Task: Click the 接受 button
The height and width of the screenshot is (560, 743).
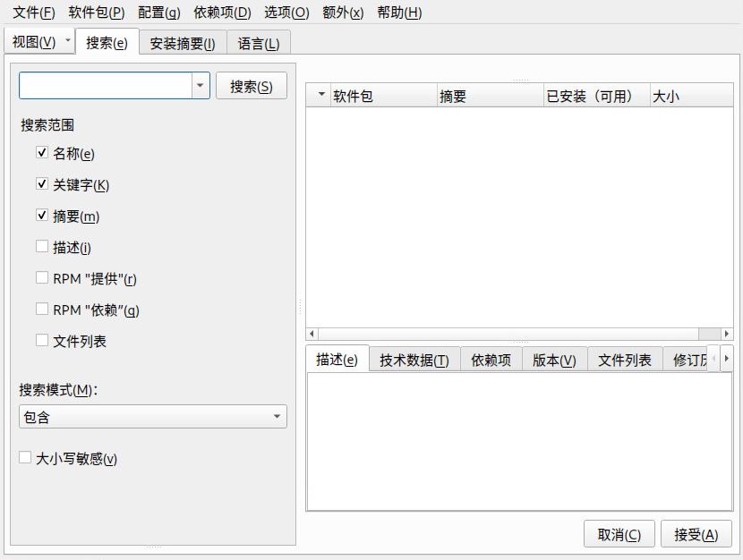Action: click(696, 535)
